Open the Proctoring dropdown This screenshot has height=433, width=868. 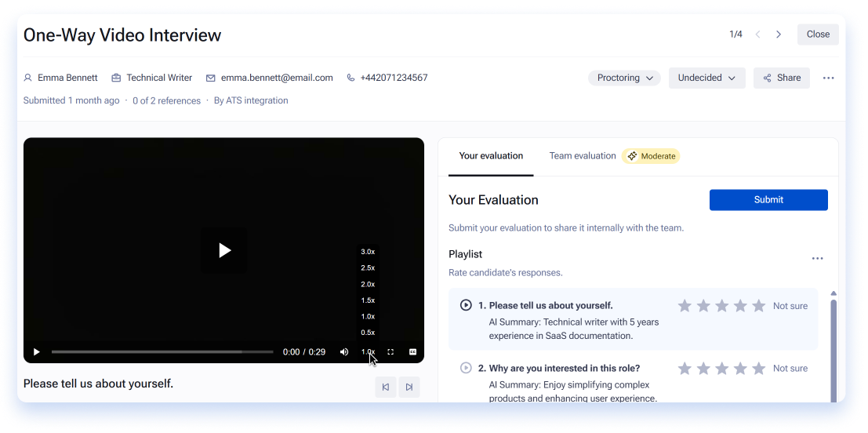pos(624,78)
